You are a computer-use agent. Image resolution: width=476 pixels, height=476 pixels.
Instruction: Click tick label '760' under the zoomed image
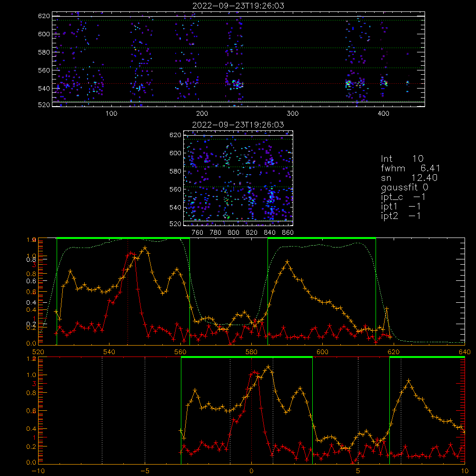click(198, 233)
